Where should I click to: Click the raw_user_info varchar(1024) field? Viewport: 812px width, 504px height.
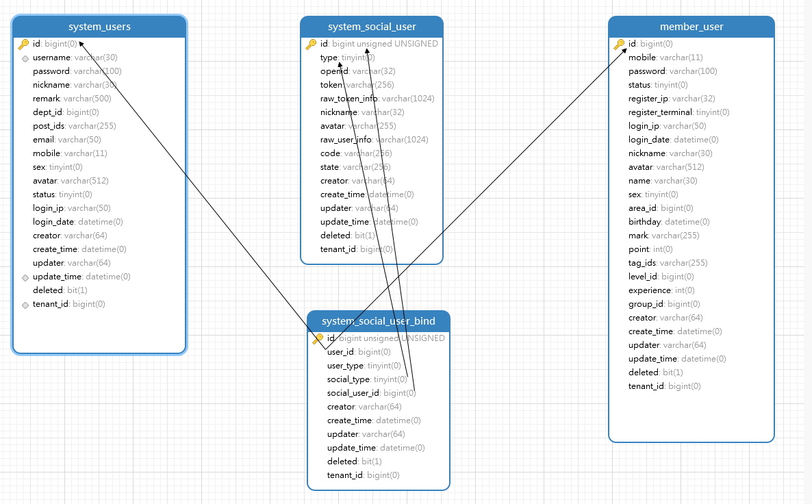(374, 139)
